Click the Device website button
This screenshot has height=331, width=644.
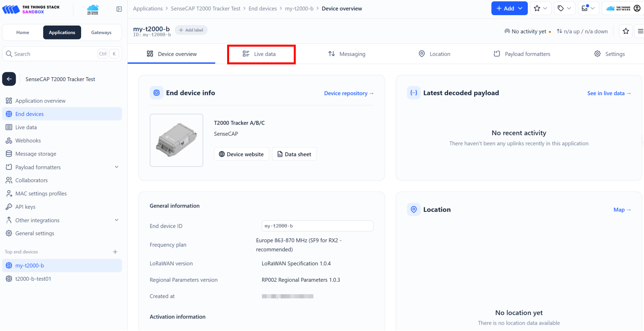click(x=242, y=154)
